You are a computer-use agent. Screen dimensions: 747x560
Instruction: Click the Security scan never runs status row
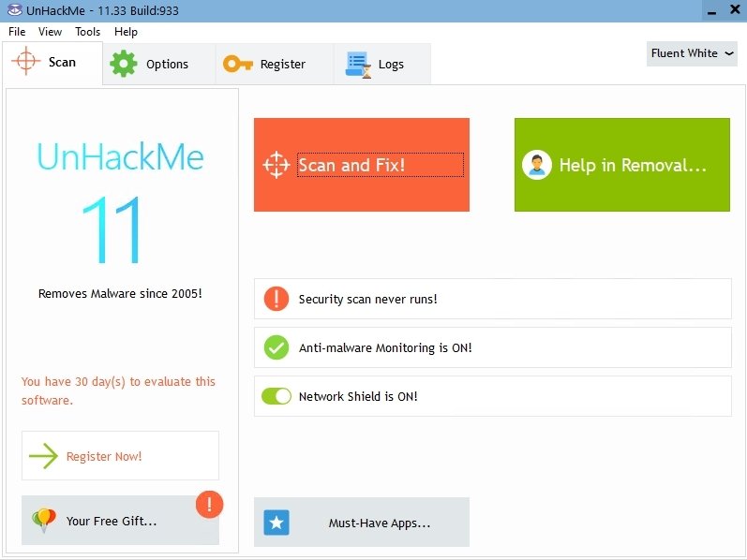[x=493, y=299]
